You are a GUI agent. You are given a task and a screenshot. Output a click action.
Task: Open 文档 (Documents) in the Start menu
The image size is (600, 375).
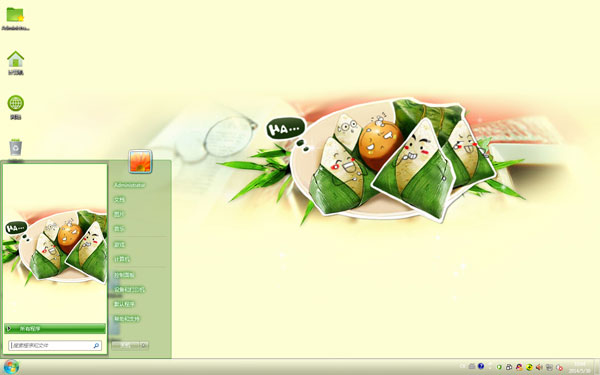click(119, 199)
